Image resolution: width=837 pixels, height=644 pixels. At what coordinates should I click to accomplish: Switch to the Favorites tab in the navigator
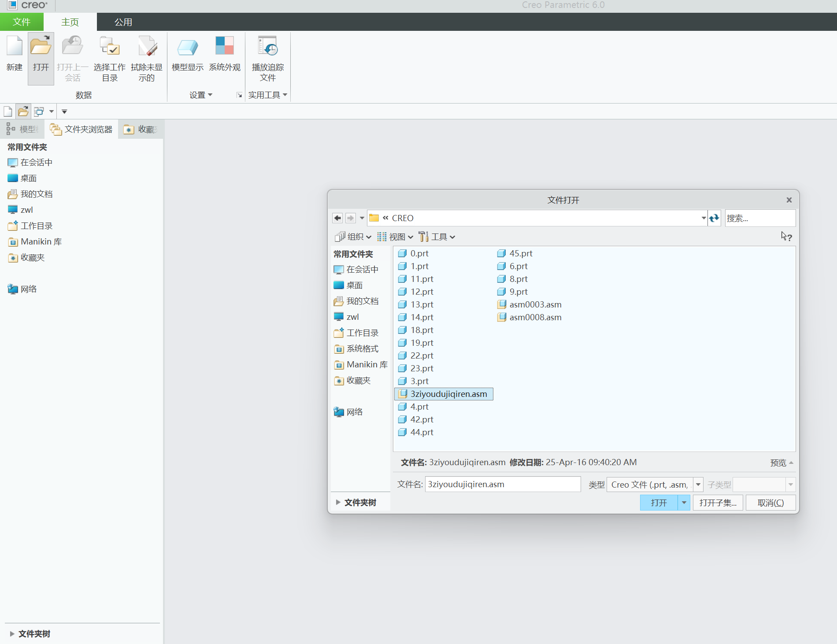pyautogui.click(x=141, y=129)
